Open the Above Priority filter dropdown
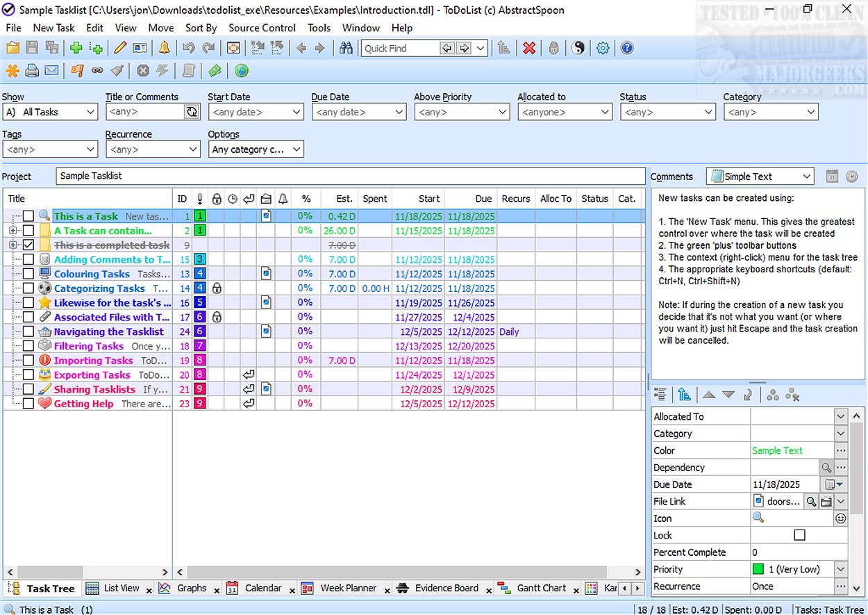The height and width of the screenshot is (615, 868). 502,112
